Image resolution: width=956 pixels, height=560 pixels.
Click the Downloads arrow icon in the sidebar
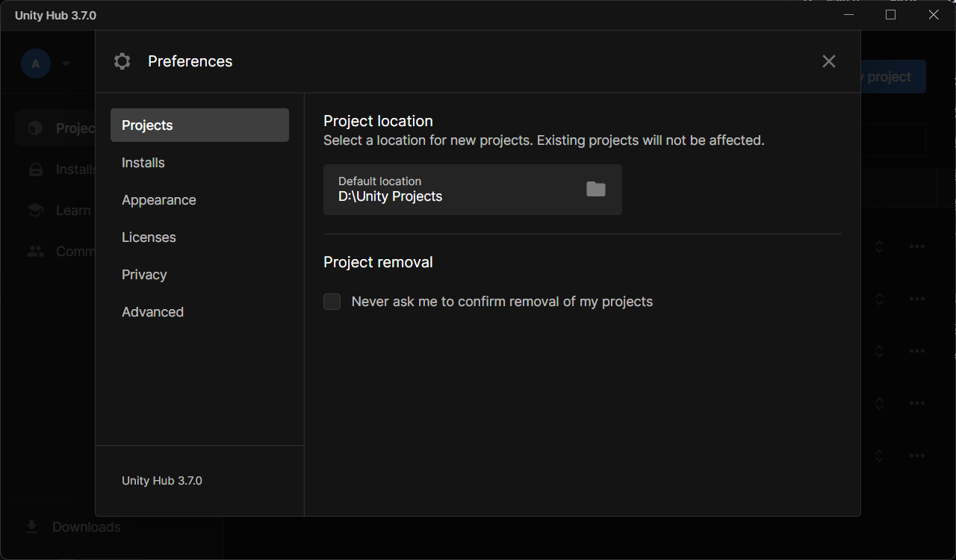tap(32, 527)
